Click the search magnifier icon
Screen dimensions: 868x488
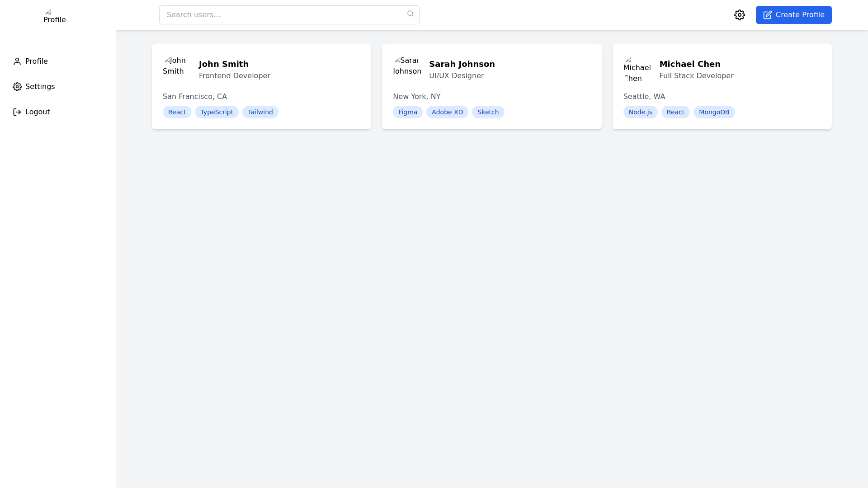[410, 14]
